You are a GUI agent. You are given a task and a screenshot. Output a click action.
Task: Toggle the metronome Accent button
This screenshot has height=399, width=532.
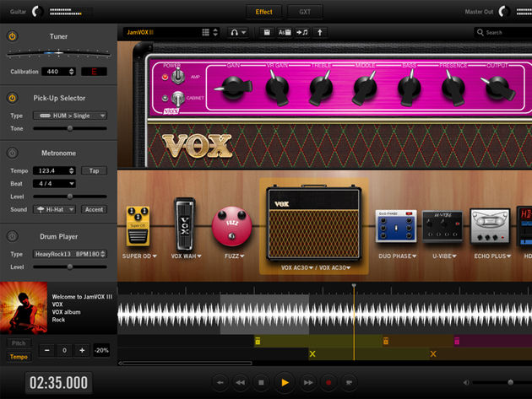click(94, 209)
